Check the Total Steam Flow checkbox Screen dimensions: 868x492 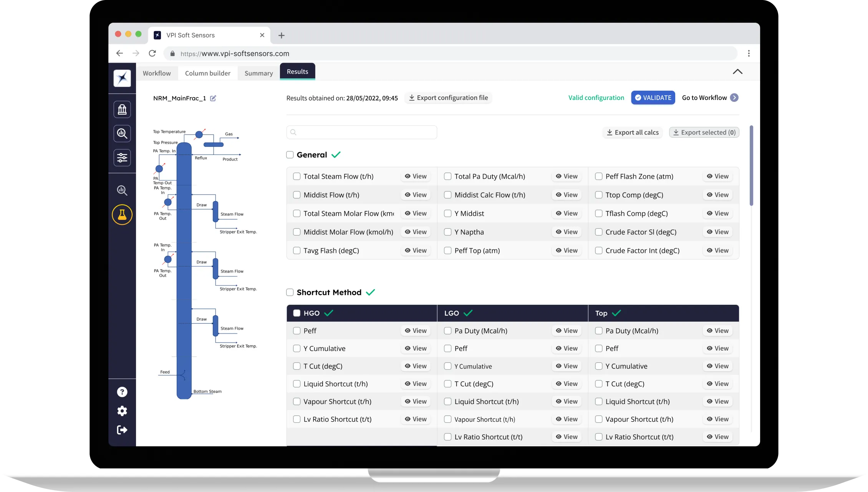point(297,176)
